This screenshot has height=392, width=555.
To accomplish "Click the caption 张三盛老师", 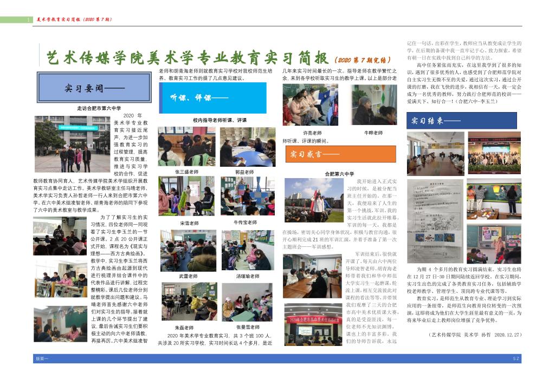I will 186,172.
